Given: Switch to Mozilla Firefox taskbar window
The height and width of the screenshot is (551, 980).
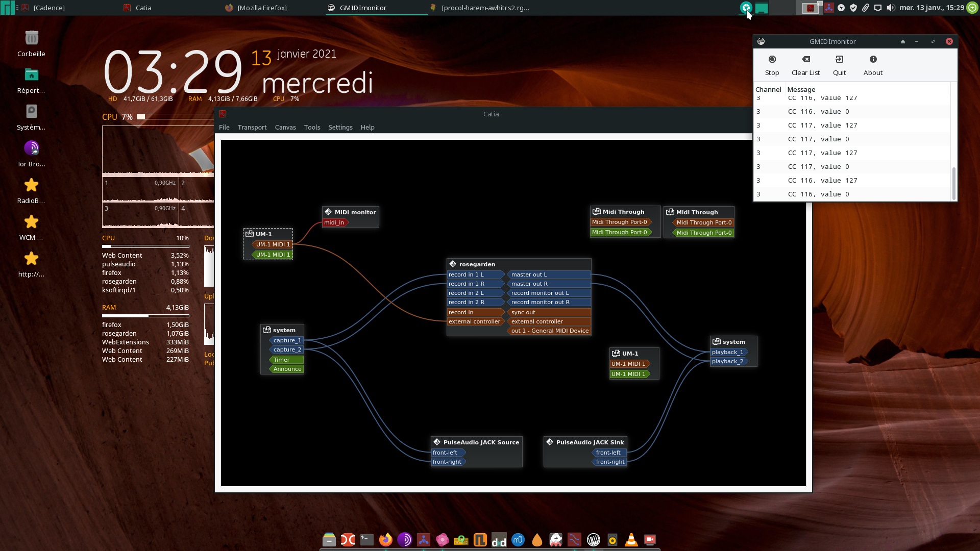Looking at the screenshot, I should coord(262,8).
